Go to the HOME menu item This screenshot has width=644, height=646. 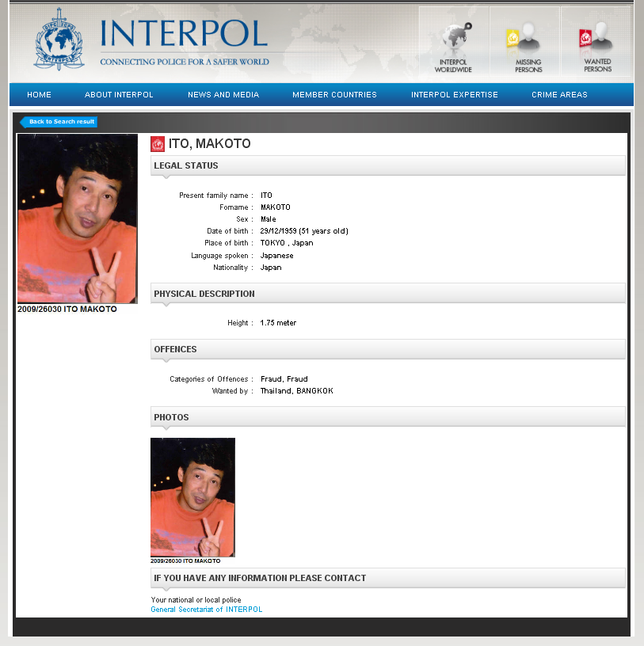[39, 95]
